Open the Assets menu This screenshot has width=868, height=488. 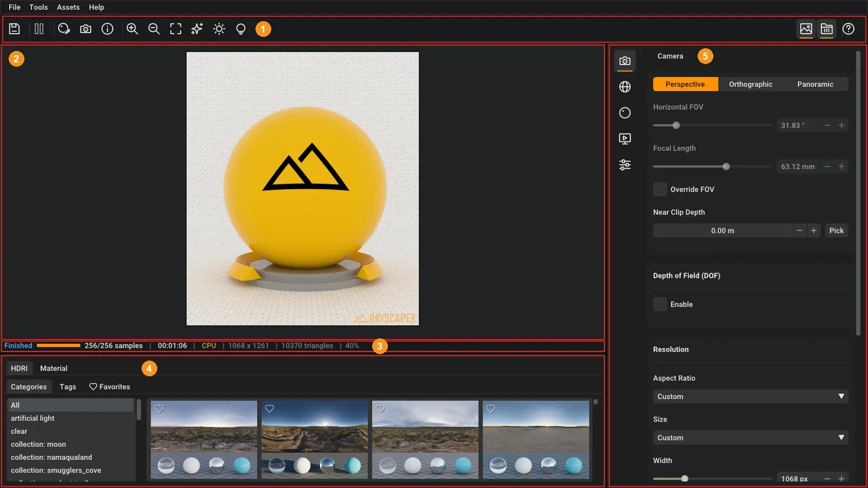click(x=68, y=7)
